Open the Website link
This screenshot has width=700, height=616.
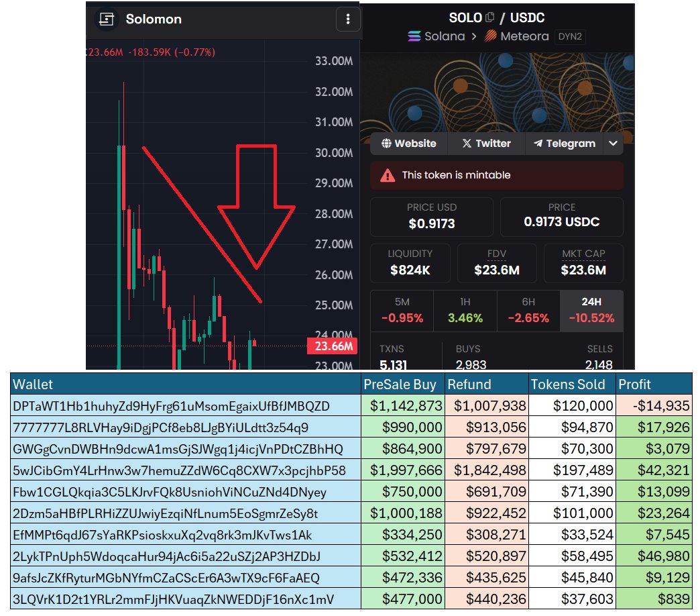coord(408,143)
